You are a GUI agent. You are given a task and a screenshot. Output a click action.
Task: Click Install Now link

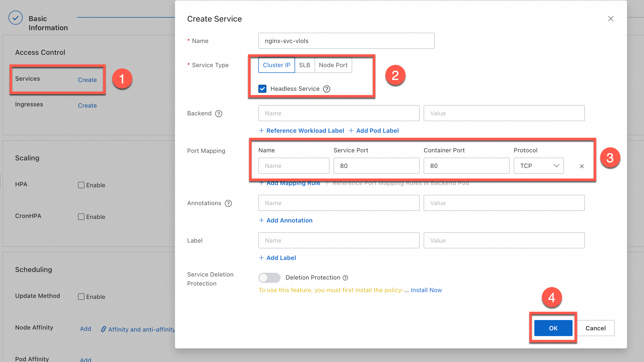click(426, 290)
